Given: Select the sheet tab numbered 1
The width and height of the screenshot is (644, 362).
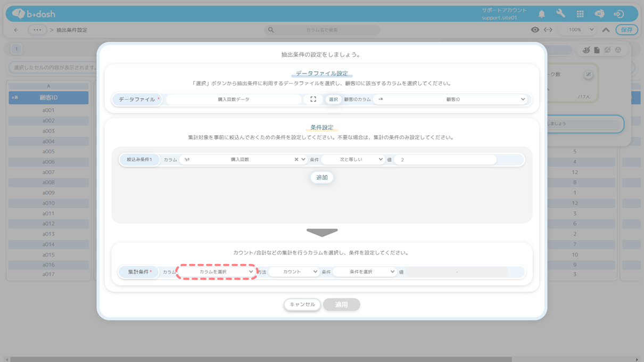Looking at the screenshot, I should pos(16,49).
